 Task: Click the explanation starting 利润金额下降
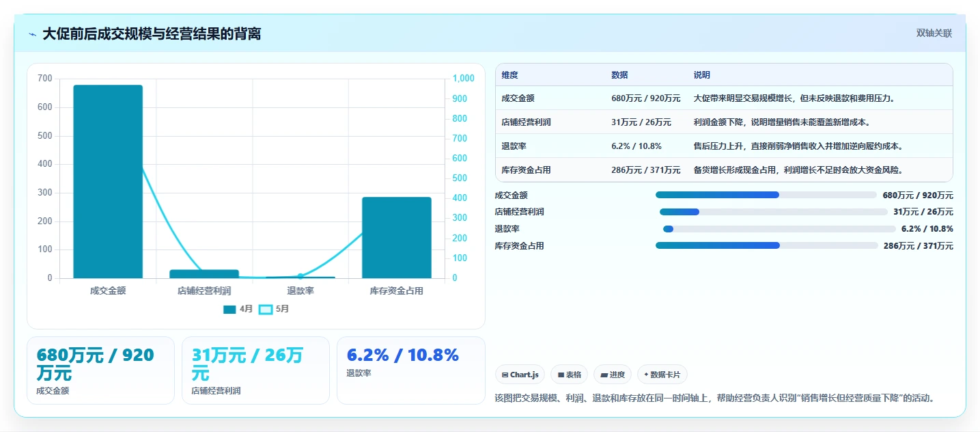pos(781,122)
